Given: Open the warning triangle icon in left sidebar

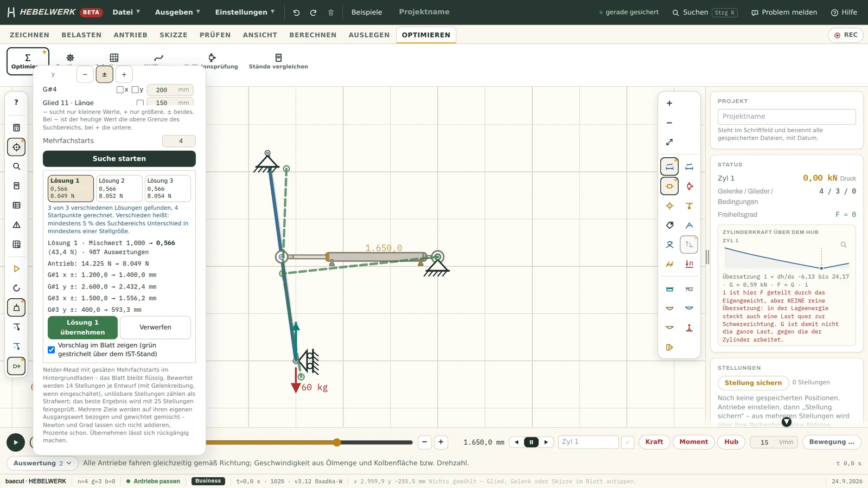Looking at the screenshot, I should [16, 225].
